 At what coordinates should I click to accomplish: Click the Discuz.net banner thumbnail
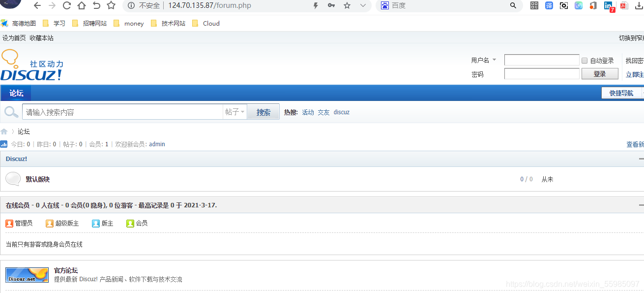pos(27,275)
